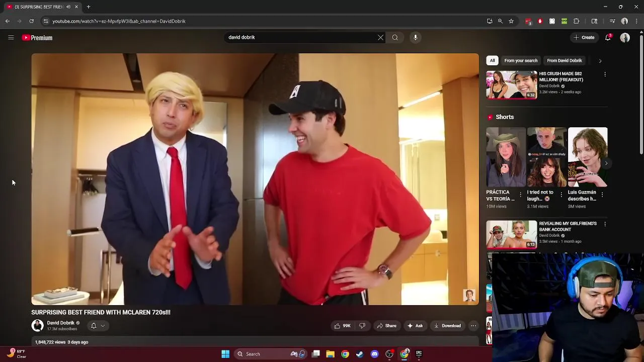
Task: Mute the tab via speaker icon
Action: (68, 7)
